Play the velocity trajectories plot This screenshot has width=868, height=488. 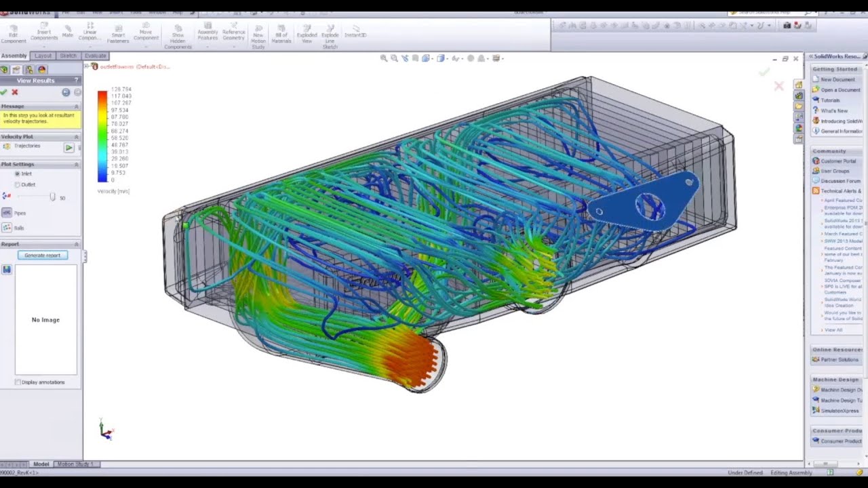coord(68,147)
